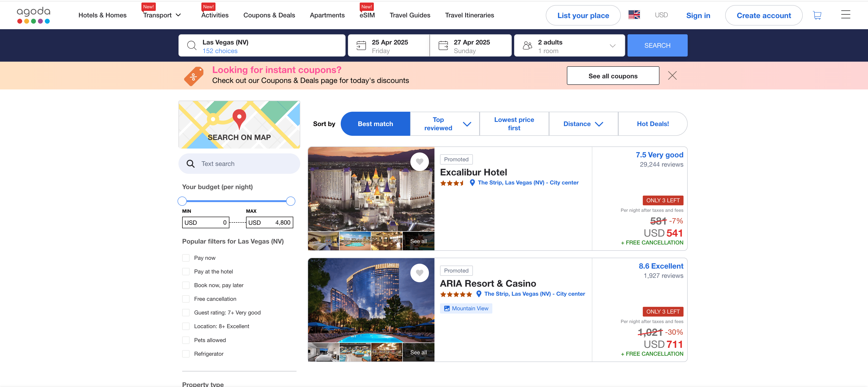Click the MIN USD budget field
This screenshot has width=868, height=387.
[206, 222]
